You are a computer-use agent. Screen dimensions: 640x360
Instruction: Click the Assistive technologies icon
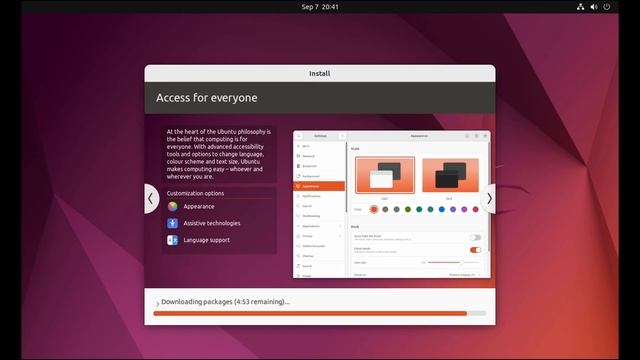pos(173,223)
